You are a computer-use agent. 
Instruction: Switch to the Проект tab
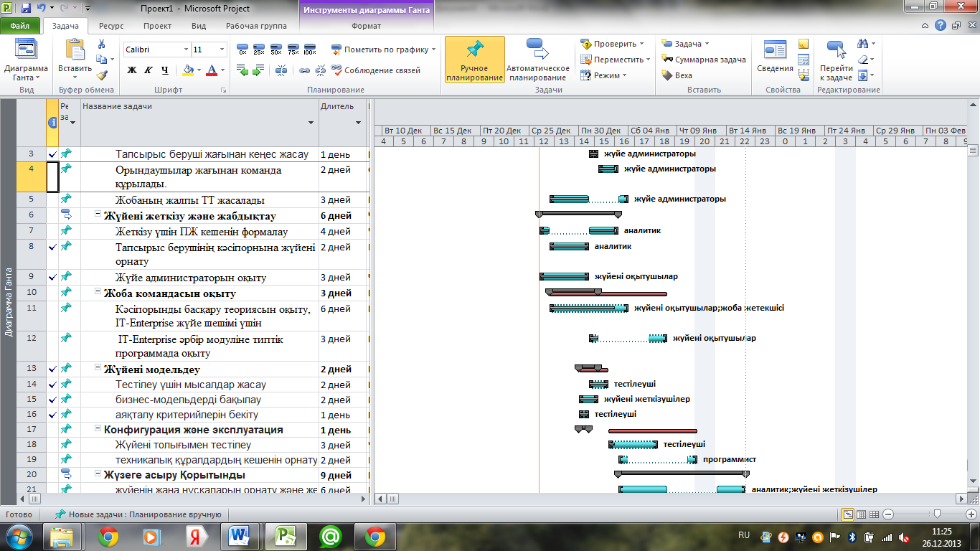(157, 26)
